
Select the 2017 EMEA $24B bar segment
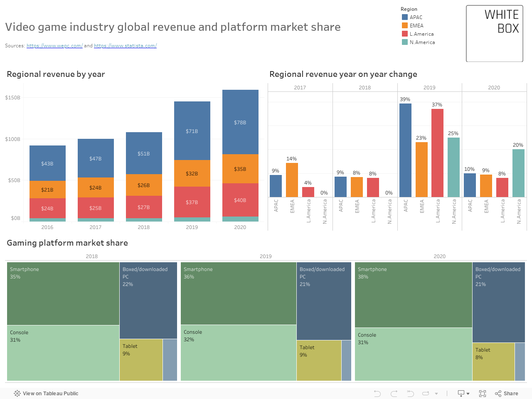pos(96,187)
